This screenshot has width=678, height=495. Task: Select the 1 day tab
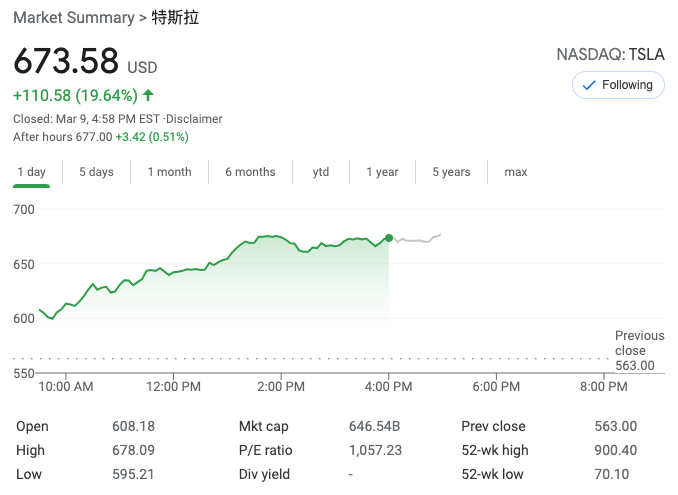pyautogui.click(x=32, y=172)
